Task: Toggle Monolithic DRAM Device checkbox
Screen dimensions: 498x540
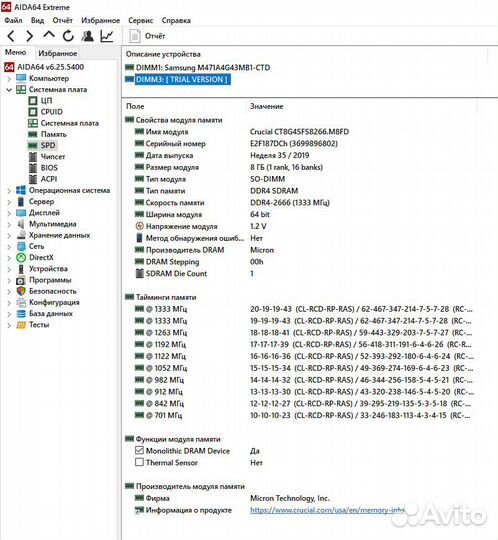Action: [x=139, y=450]
